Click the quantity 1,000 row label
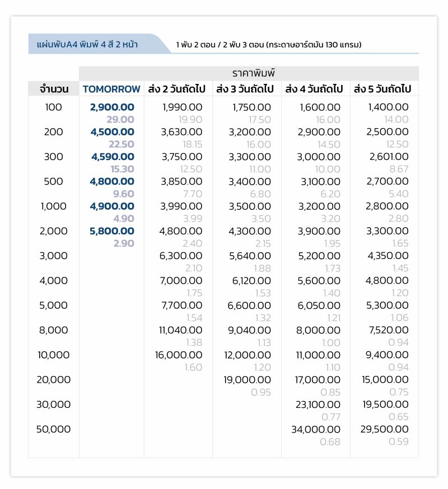448x489 pixels. pos(54,206)
